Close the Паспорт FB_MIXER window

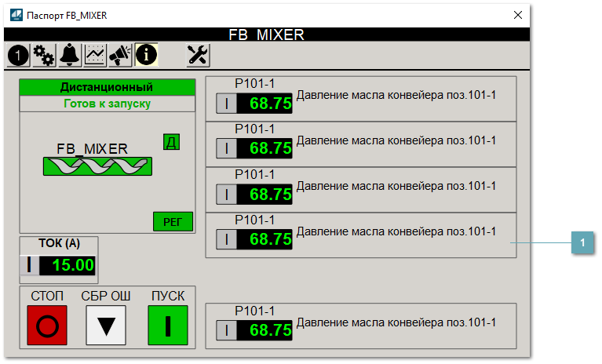(517, 14)
